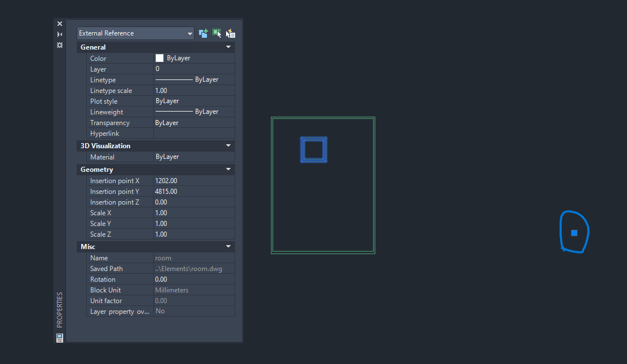Open Quick Select from the palette toolbar
The width and height of the screenshot is (627, 364).
[230, 33]
